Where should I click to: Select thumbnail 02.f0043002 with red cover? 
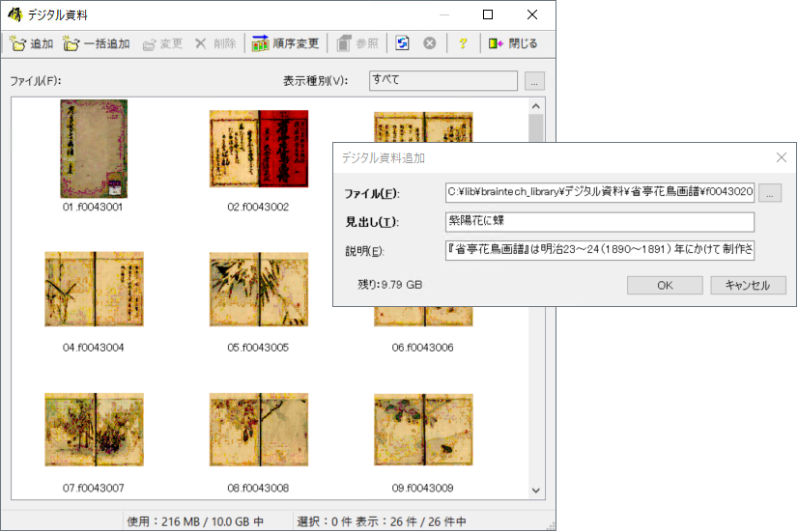259,149
